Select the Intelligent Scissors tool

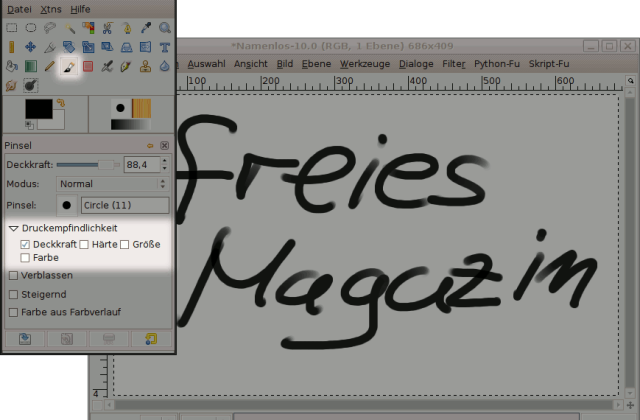(107, 28)
